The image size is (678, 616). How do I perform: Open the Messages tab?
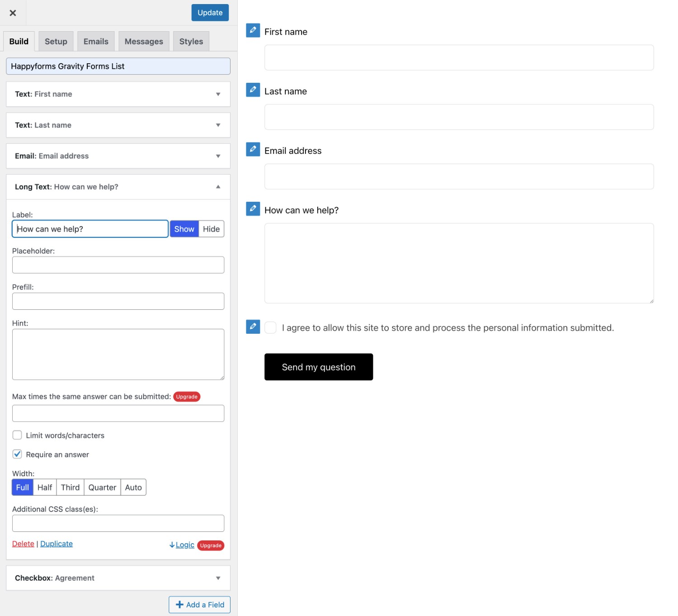click(144, 41)
